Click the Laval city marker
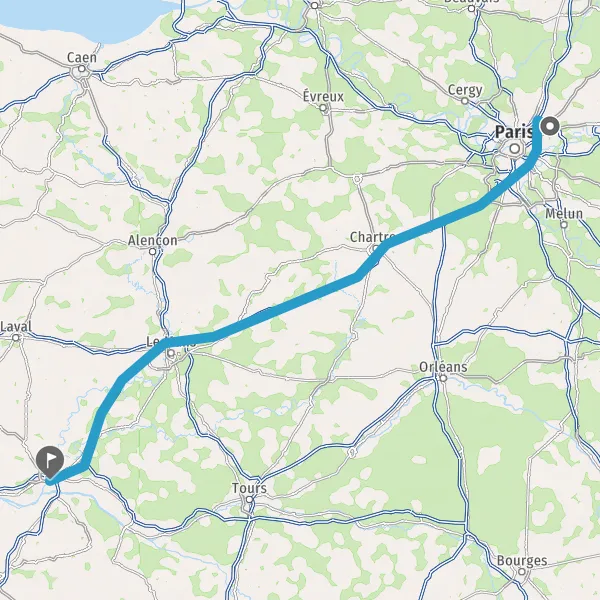The height and width of the screenshot is (600, 600). (x=16, y=338)
